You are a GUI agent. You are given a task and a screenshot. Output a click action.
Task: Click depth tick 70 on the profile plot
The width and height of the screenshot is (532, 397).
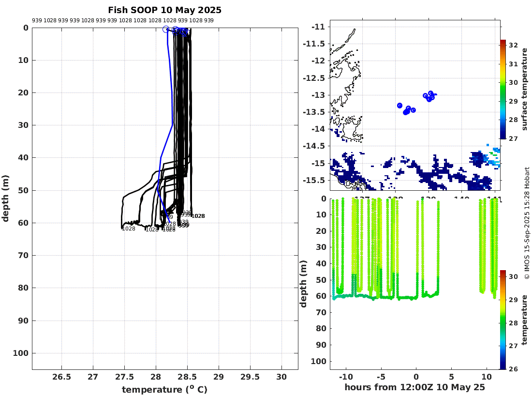(23, 255)
